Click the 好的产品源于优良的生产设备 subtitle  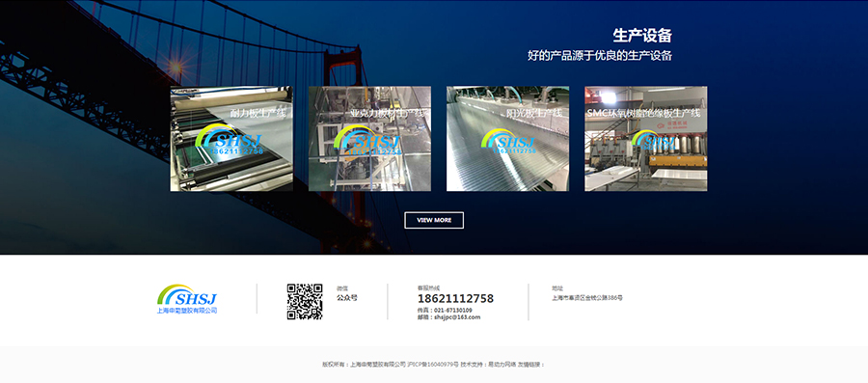coord(600,55)
